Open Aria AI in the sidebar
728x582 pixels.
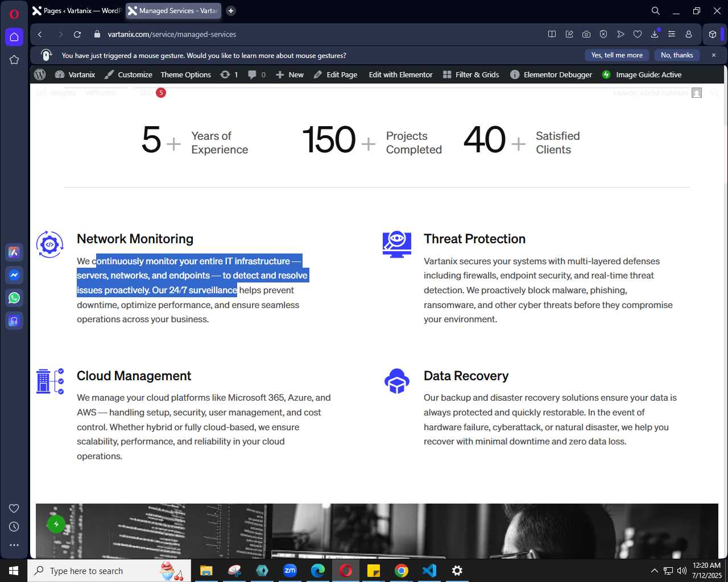tap(14, 252)
